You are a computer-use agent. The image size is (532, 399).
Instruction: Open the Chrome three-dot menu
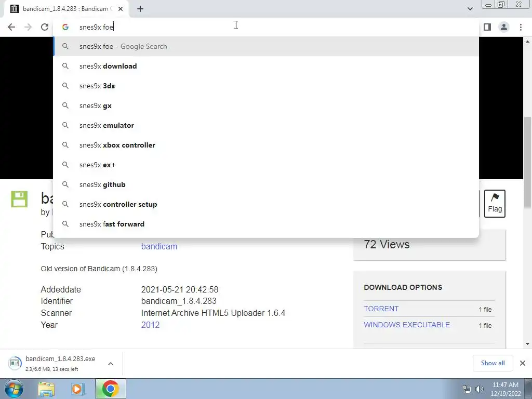tap(521, 27)
